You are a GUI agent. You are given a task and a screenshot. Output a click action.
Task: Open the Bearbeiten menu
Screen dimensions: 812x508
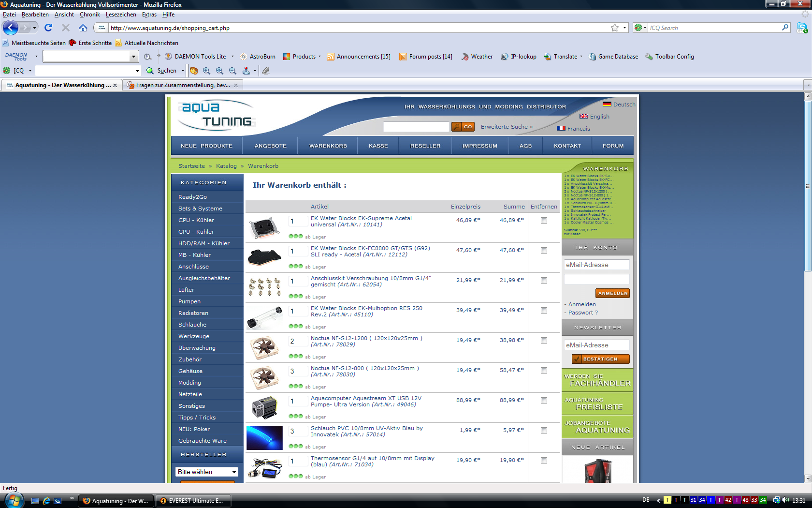click(35, 15)
